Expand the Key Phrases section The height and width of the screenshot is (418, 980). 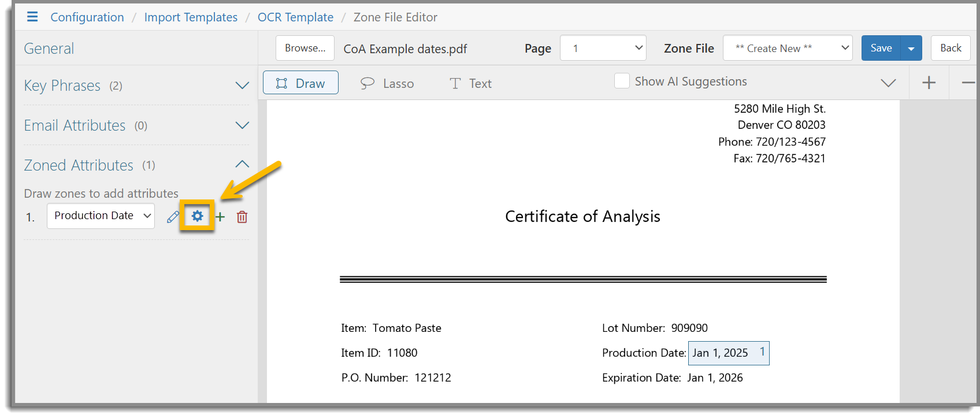pyautogui.click(x=242, y=86)
